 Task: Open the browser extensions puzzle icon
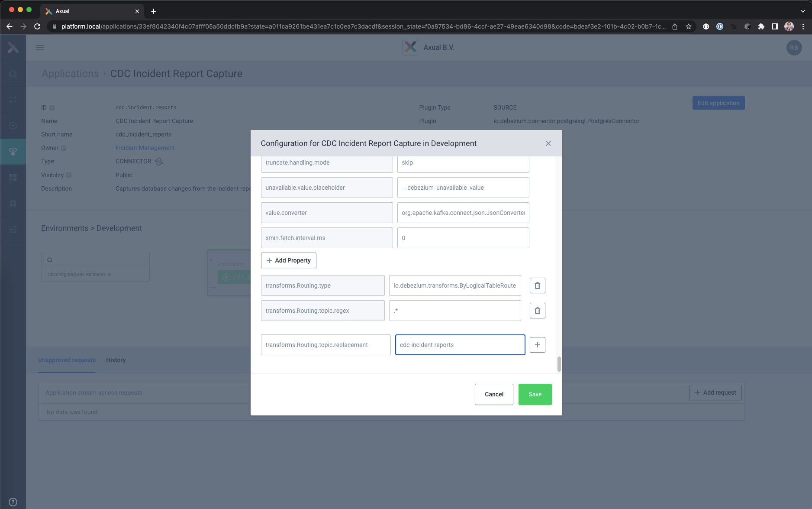[761, 26]
